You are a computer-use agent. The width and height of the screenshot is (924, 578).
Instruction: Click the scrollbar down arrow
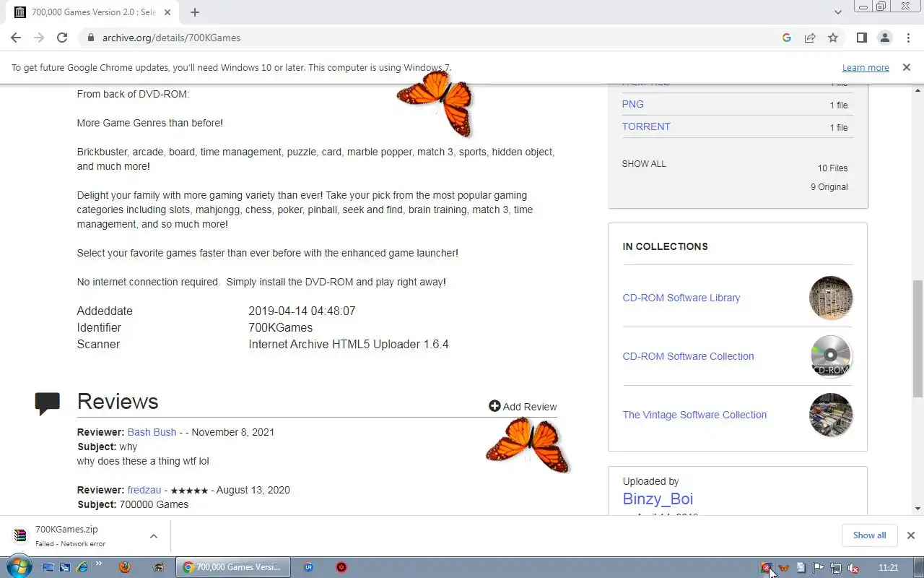[918, 509]
